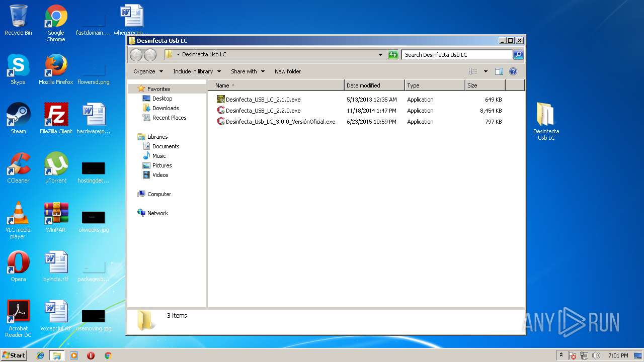This screenshot has width=644, height=362.
Task: Click the Explorer Back navigation button
Action: point(136,55)
